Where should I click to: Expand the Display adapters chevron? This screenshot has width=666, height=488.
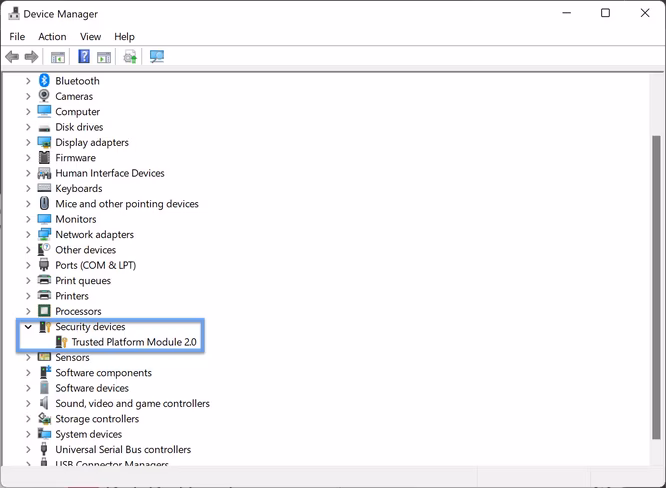click(28, 142)
